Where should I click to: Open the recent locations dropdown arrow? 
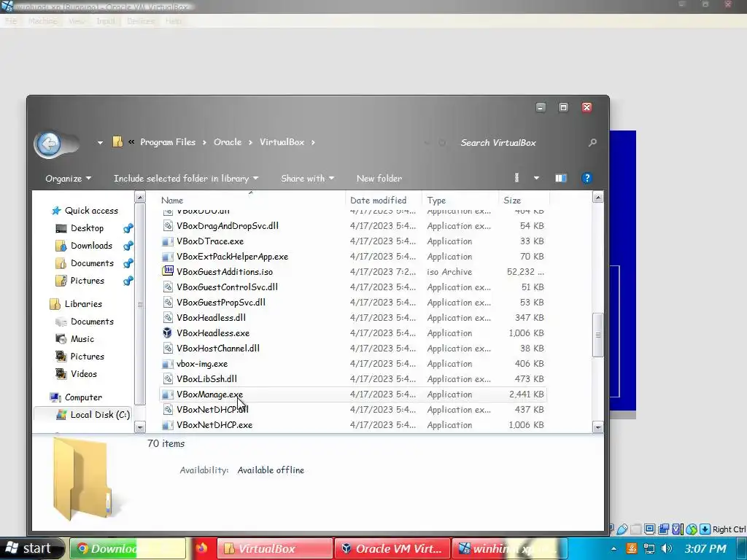point(100,142)
